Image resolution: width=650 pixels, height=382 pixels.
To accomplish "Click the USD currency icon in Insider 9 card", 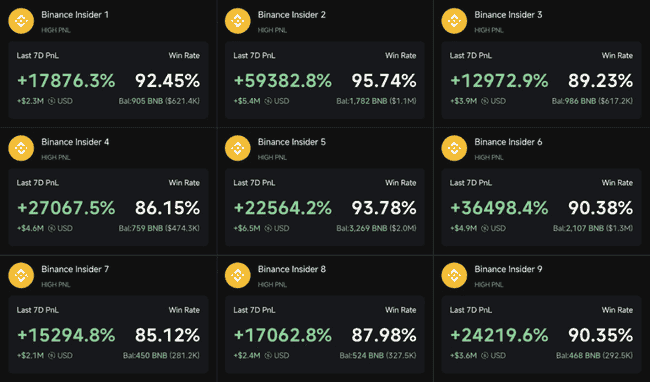I will coord(485,355).
